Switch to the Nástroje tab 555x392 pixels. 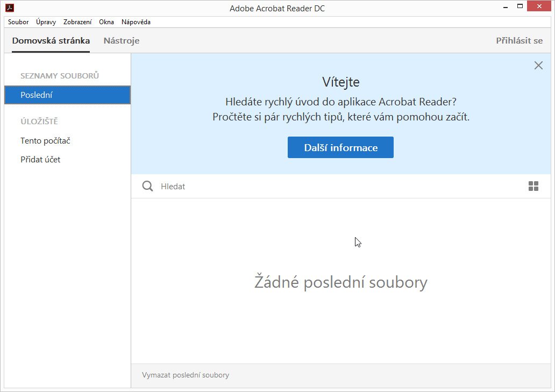tap(121, 40)
